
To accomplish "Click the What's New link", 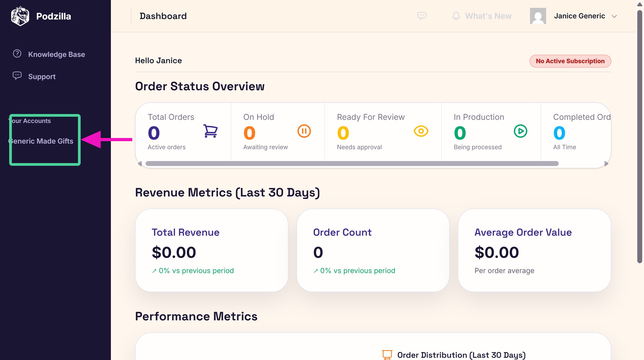I will 488,16.
